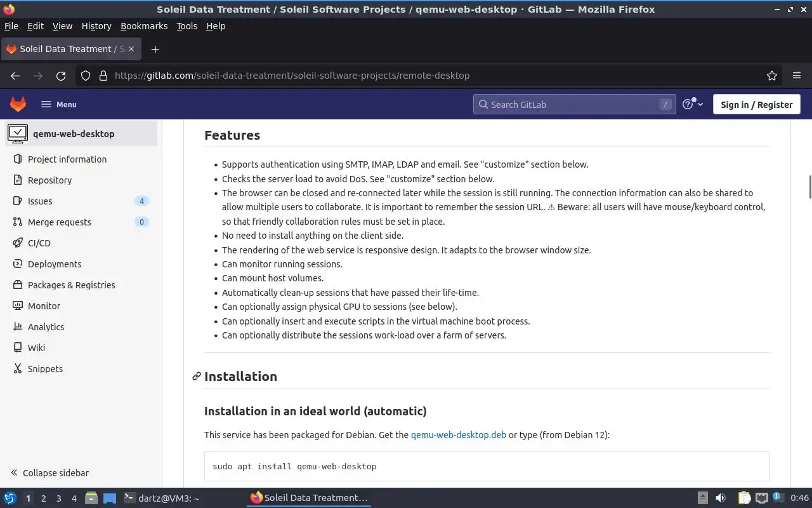Open the View menu

[x=62, y=26]
